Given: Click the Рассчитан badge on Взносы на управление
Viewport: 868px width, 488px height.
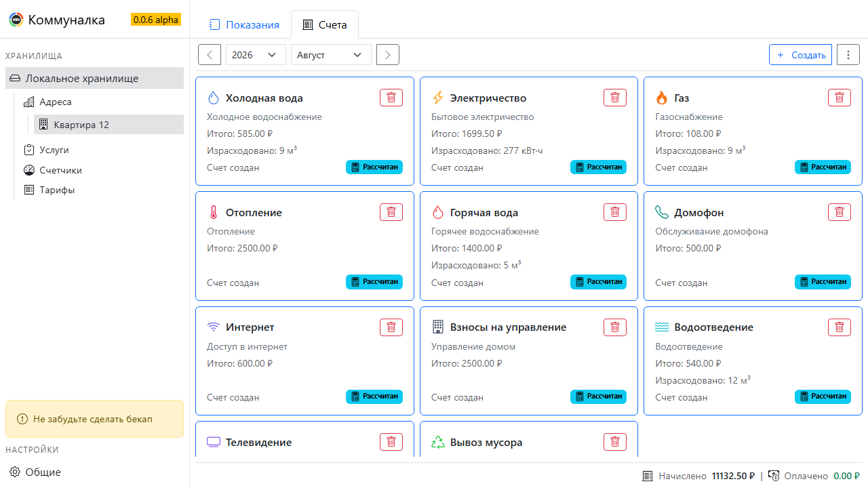Looking at the screenshot, I should coord(598,396).
